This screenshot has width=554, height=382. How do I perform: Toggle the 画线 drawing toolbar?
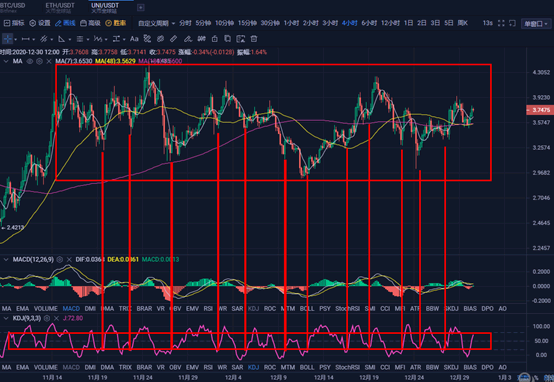point(65,23)
